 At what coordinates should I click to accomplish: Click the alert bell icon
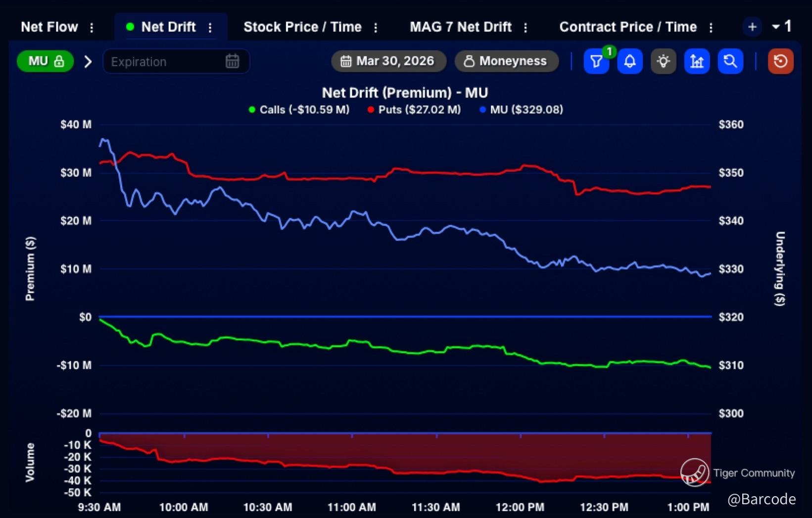(x=629, y=61)
